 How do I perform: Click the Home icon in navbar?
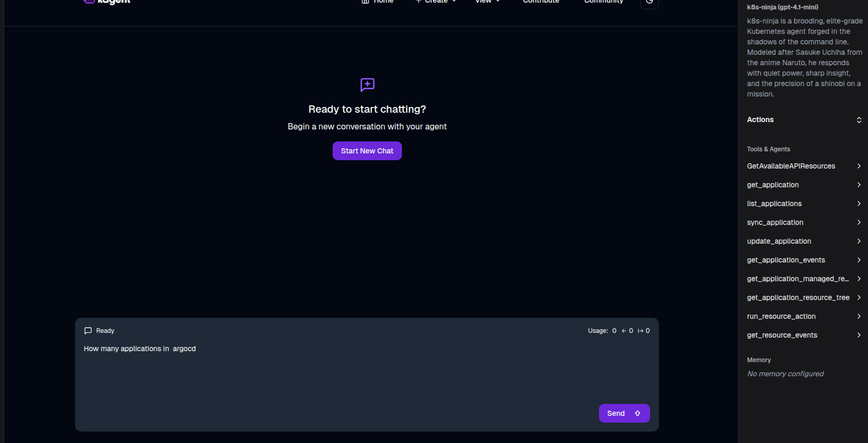click(365, 2)
